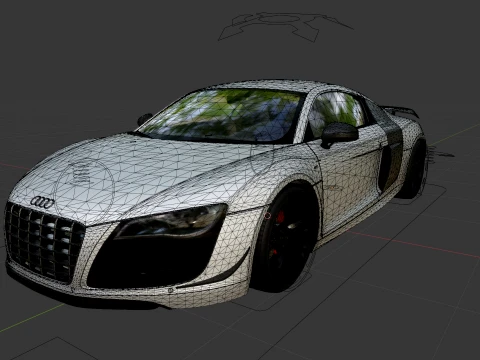This screenshot has width=480, height=360.
Task: Click the 3D cursor circle near front wheel
Action: [x=267, y=216]
